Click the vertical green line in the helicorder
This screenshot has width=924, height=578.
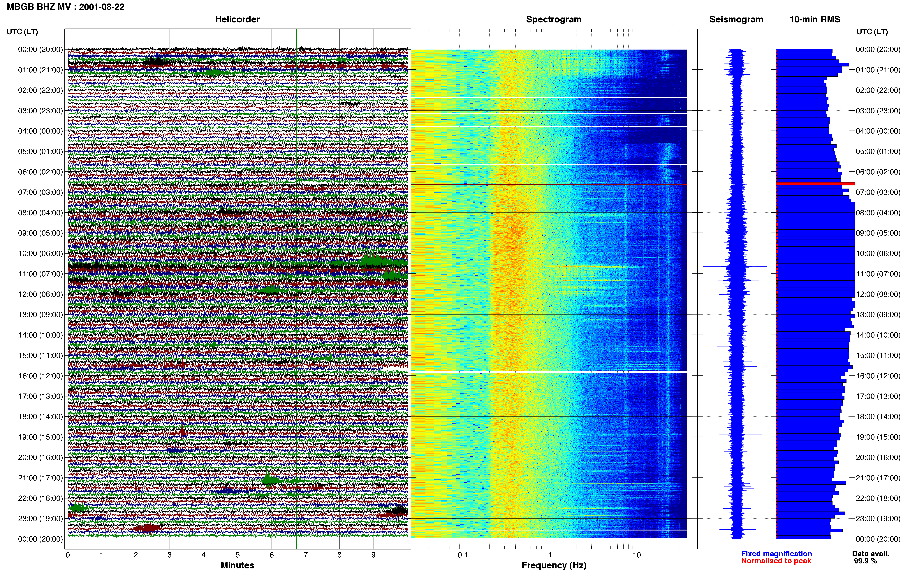tap(296, 289)
